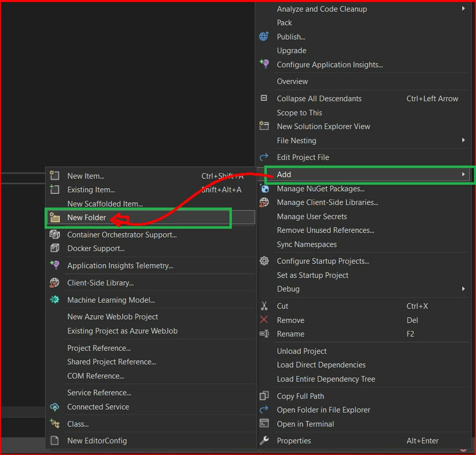The width and height of the screenshot is (476, 455).
Task: Select Collapse All Descendants
Action: (319, 98)
